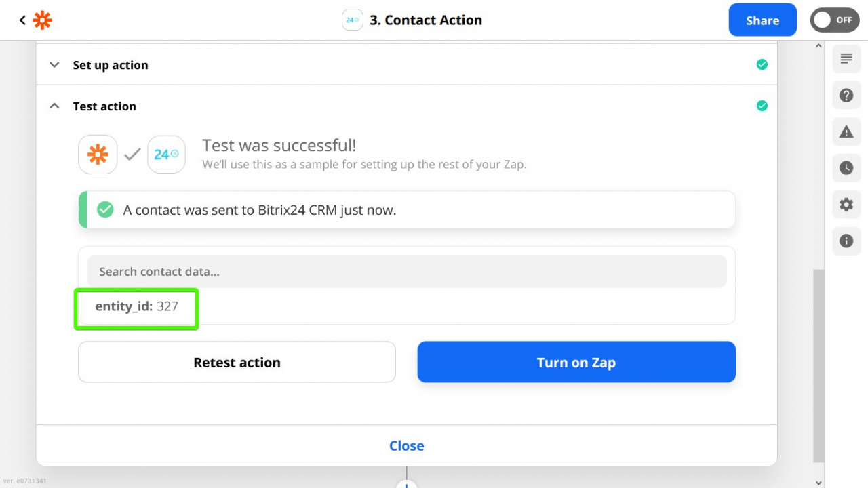Toggle the Zap OFF switch on
The height and width of the screenshot is (488, 868).
(835, 20)
